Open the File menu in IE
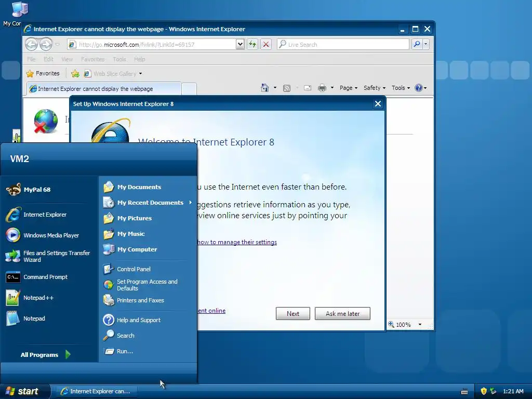This screenshot has height=399, width=532. [x=31, y=59]
